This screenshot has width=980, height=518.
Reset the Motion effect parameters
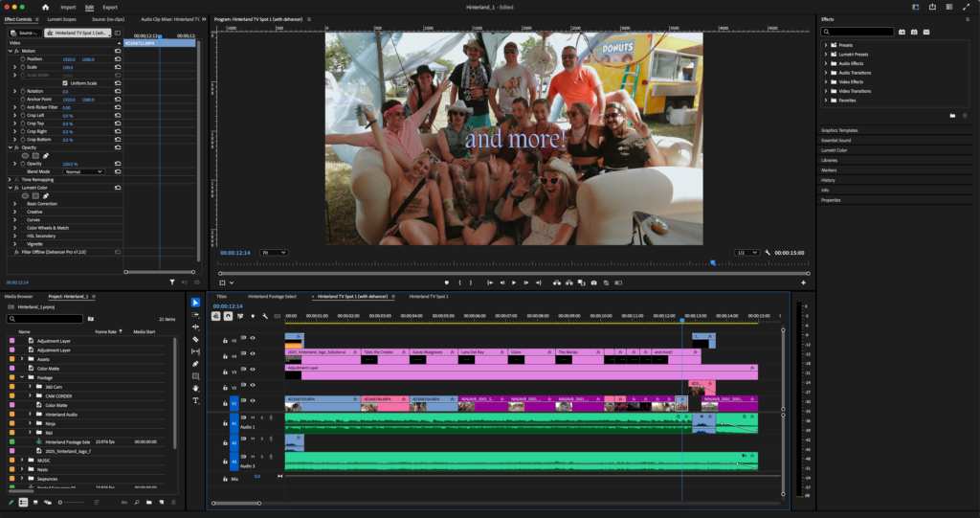118,51
